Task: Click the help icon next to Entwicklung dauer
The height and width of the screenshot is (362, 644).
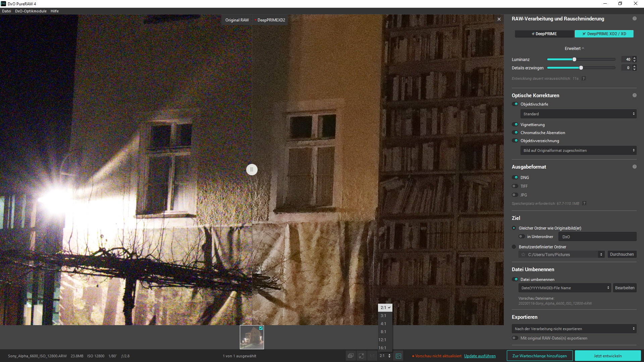Action: 584,78
